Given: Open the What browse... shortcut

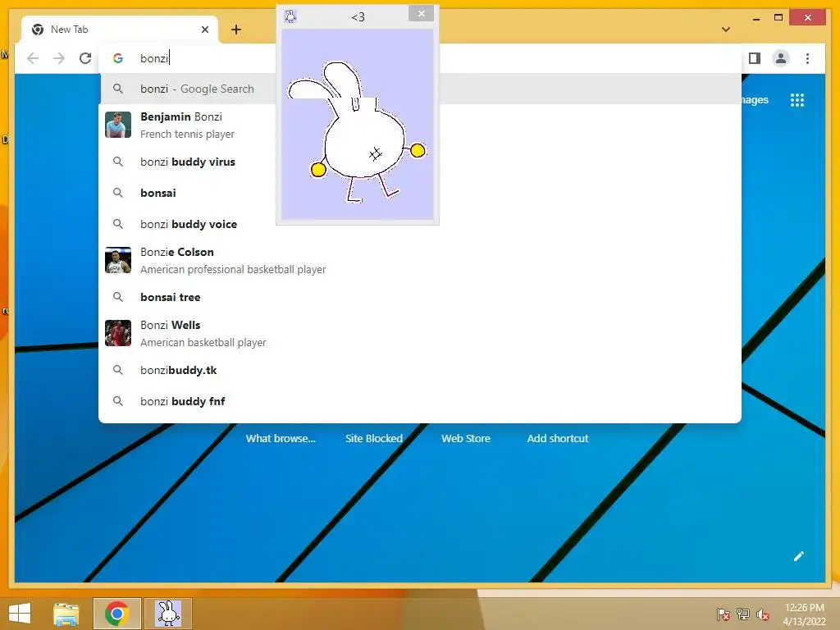Looking at the screenshot, I should click(x=281, y=438).
